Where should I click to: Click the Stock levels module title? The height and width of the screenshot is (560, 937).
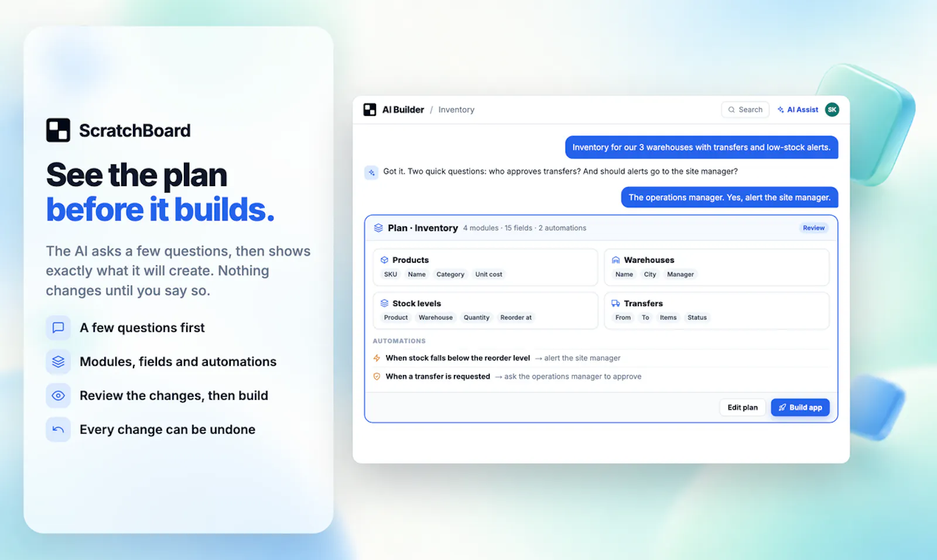416,303
